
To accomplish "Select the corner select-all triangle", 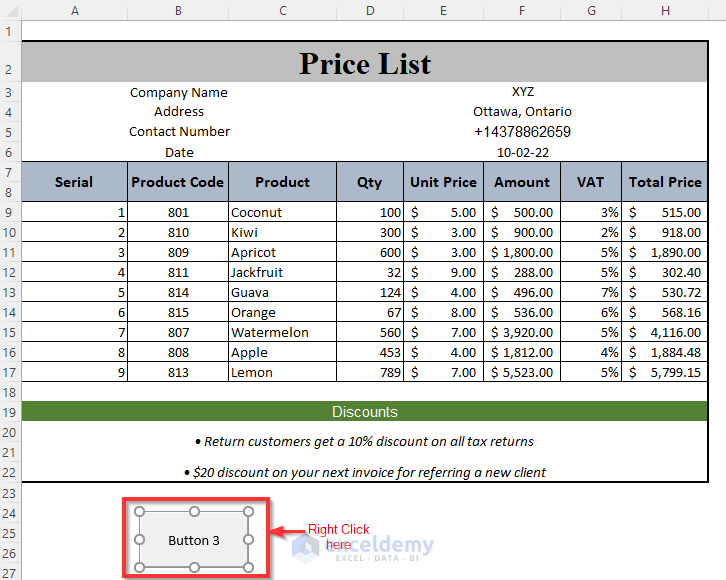I will [11, 10].
